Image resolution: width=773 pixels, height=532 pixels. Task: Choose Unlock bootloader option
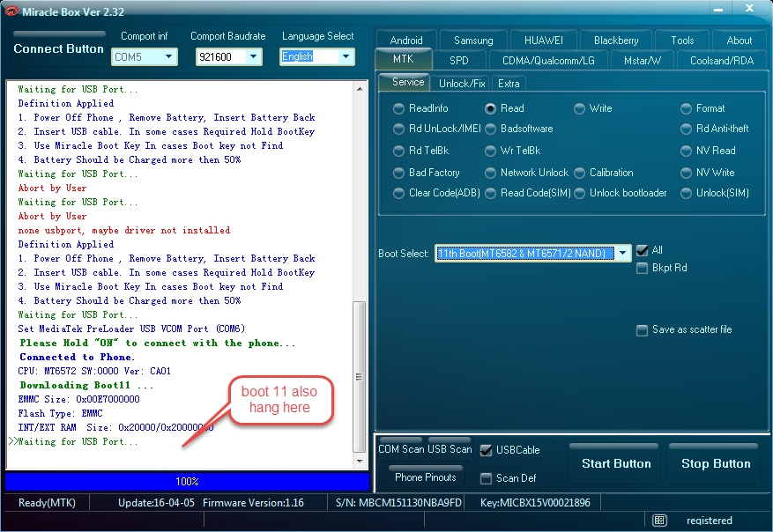point(580,193)
